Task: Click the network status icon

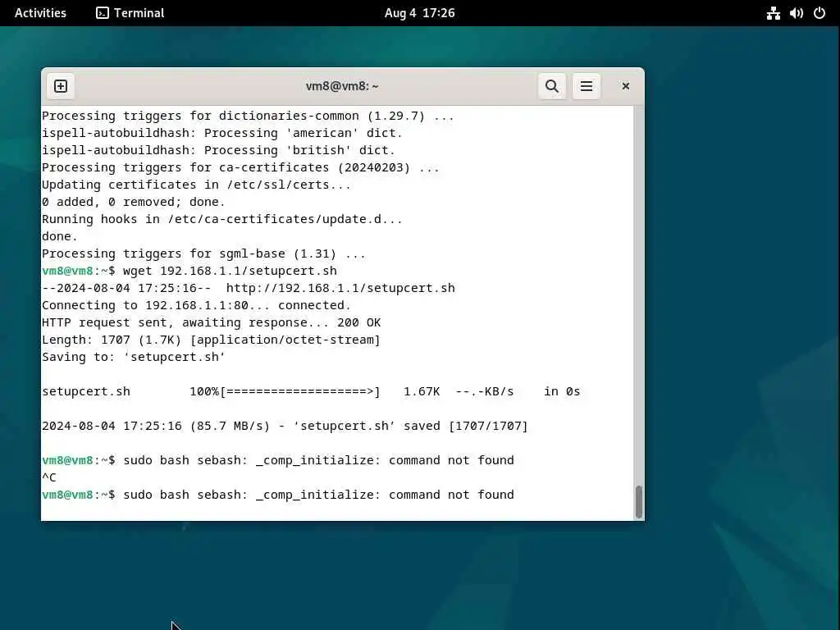Action: point(773,13)
